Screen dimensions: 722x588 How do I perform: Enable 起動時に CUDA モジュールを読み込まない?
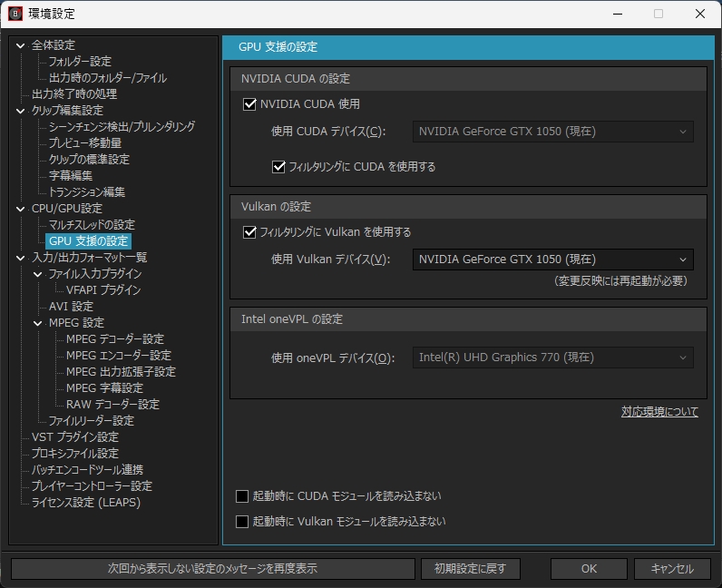click(x=242, y=496)
